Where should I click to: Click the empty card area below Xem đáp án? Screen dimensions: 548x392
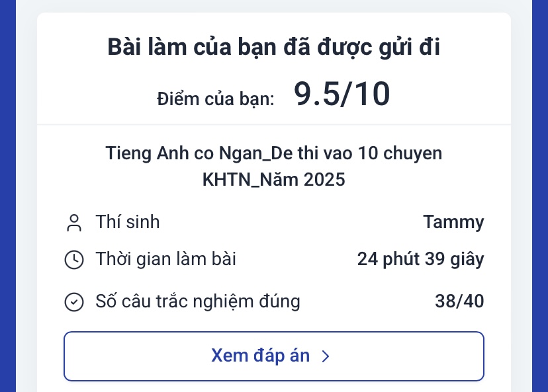tap(273, 387)
